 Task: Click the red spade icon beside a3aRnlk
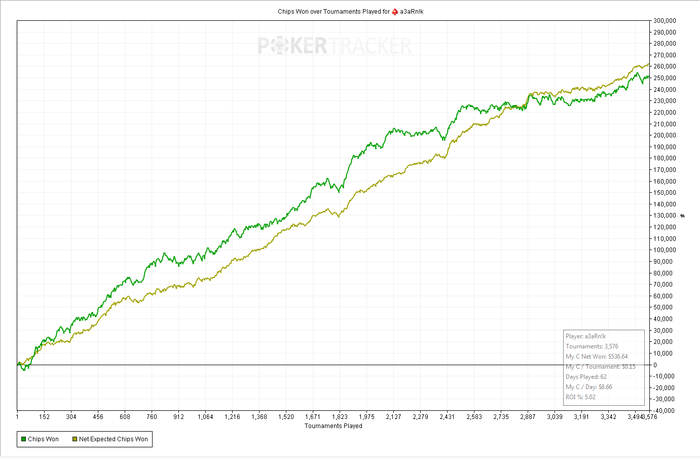point(395,12)
